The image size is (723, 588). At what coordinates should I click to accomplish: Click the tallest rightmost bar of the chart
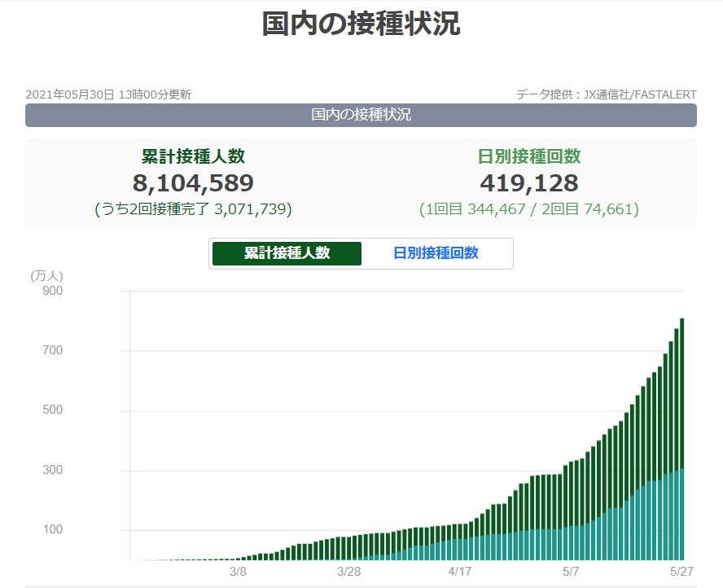tap(682, 439)
